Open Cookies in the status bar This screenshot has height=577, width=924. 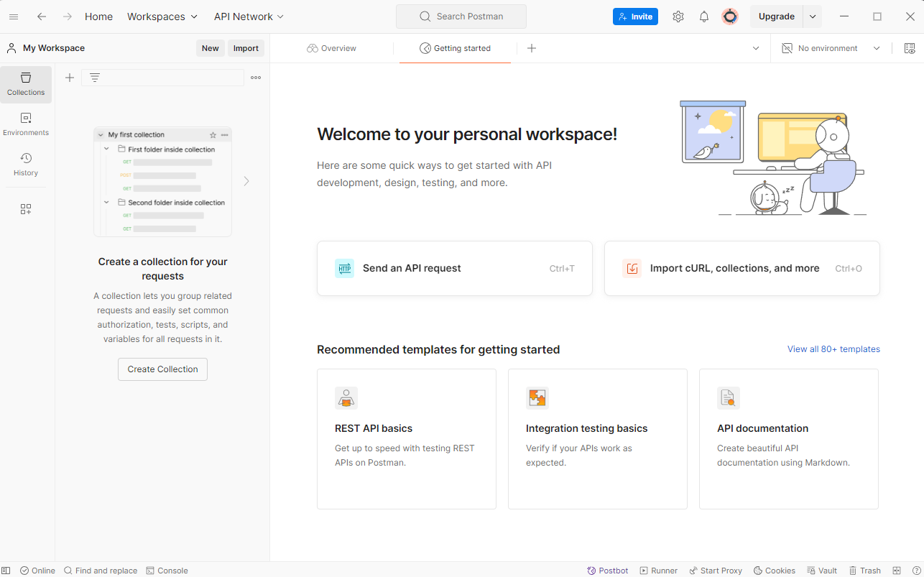774,571
